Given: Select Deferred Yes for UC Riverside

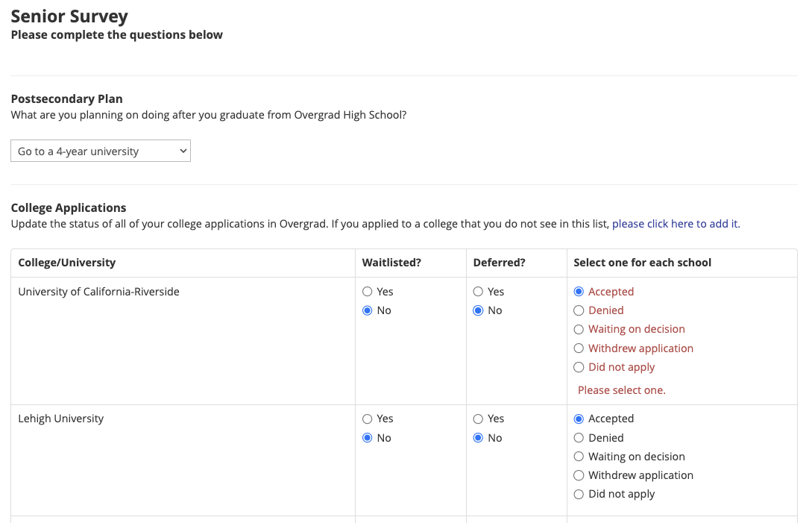Looking at the screenshot, I should click(479, 292).
